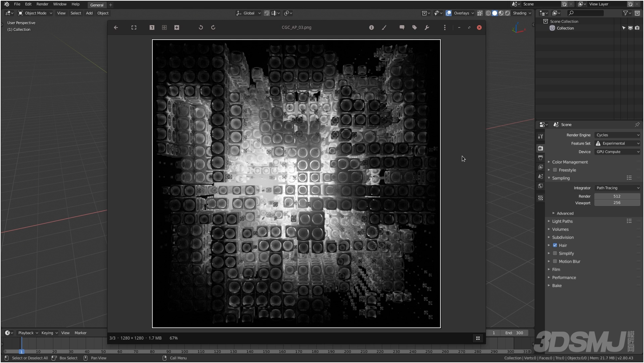Screen dimensions: 644x363
Task: Open the View Layer properties tab
Action: click(540, 167)
